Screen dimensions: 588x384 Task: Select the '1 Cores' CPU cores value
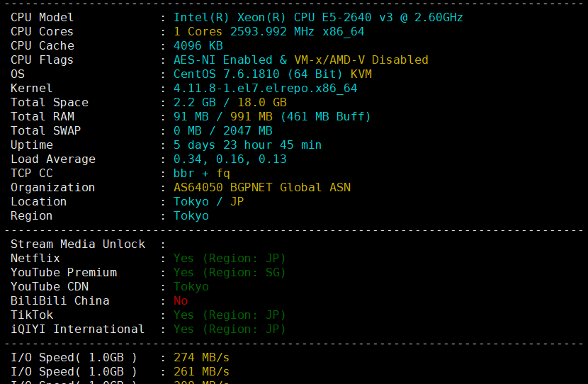pos(198,31)
